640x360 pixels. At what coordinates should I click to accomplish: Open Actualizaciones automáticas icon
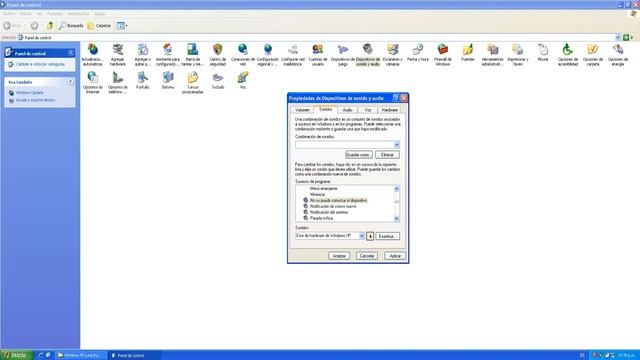pos(93,54)
